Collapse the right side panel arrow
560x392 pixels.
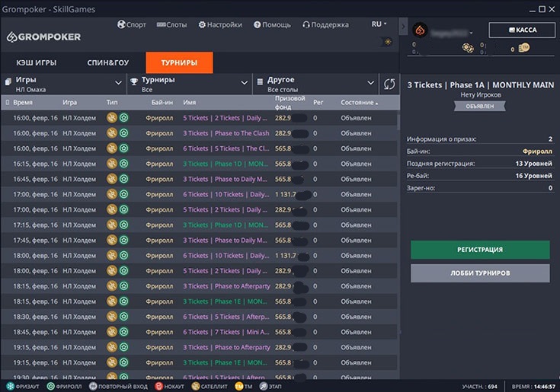[403, 26]
